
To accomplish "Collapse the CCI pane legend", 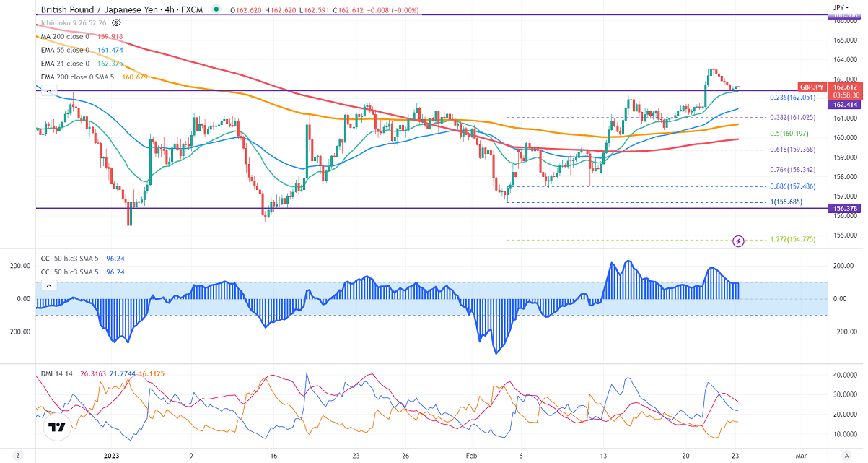I will 47,286.
